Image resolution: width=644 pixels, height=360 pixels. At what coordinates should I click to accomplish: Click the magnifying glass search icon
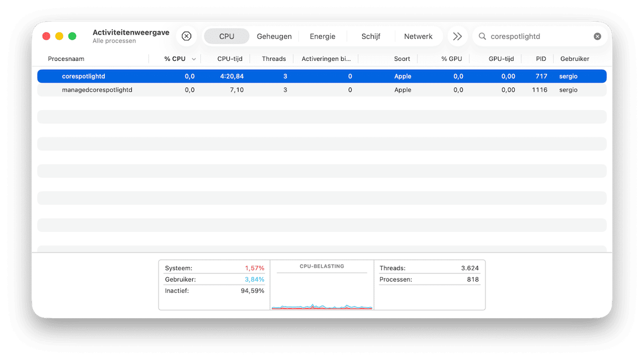pyautogui.click(x=482, y=37)
